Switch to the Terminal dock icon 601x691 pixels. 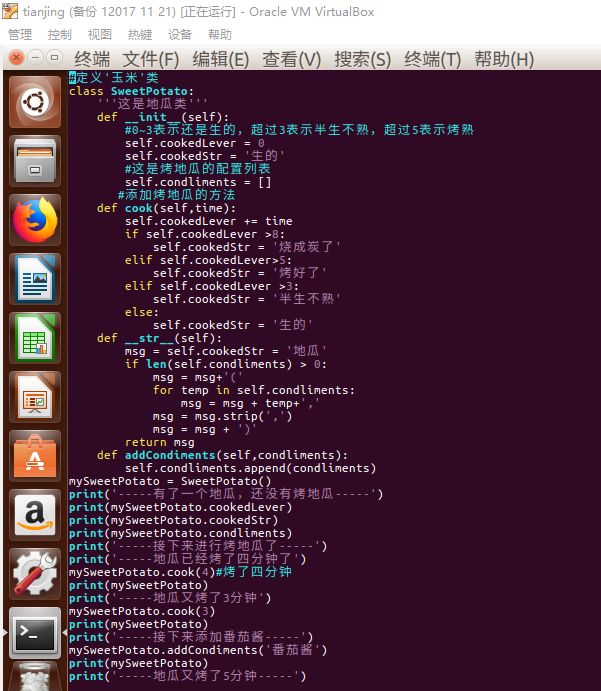pyautogui.click(x=35, y=633)
